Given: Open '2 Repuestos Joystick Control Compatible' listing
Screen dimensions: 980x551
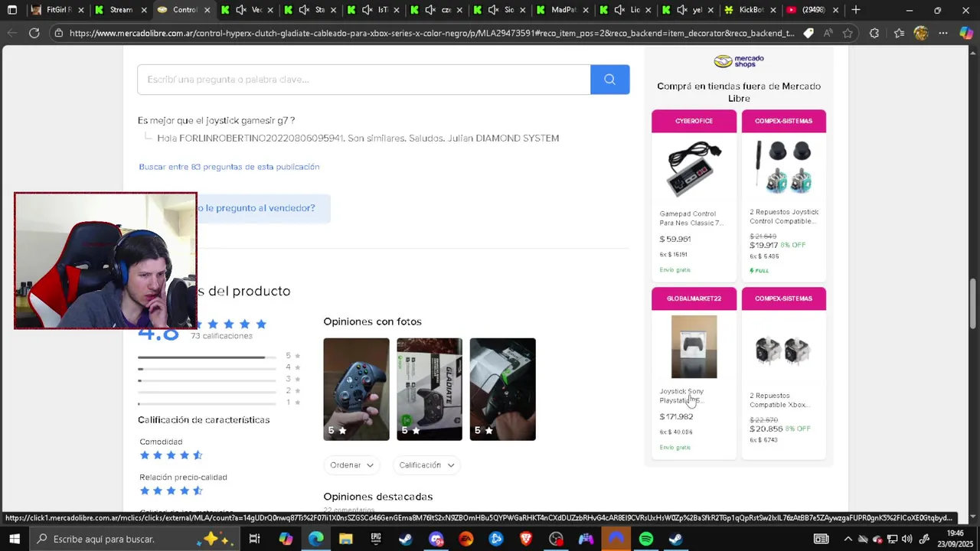Looking at the screenshot, I should [x=784, y=217].
